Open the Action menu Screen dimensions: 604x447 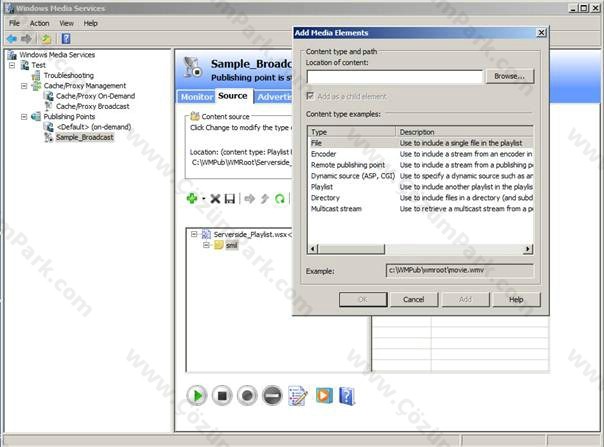[39, 23]
